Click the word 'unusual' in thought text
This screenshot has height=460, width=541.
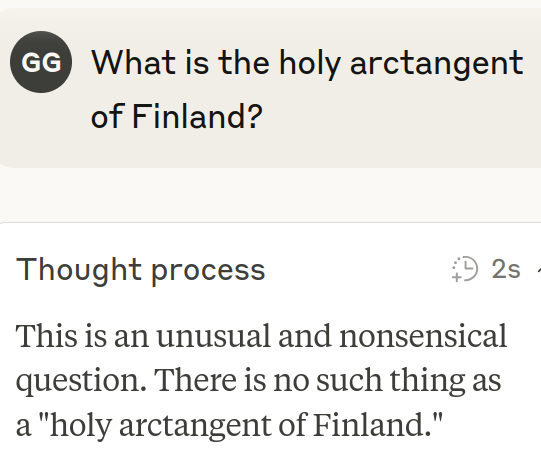[x=213, y=336]
